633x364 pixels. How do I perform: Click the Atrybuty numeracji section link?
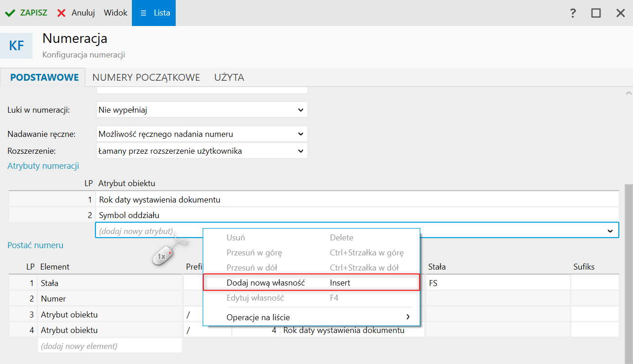click(x=43, y=166)
